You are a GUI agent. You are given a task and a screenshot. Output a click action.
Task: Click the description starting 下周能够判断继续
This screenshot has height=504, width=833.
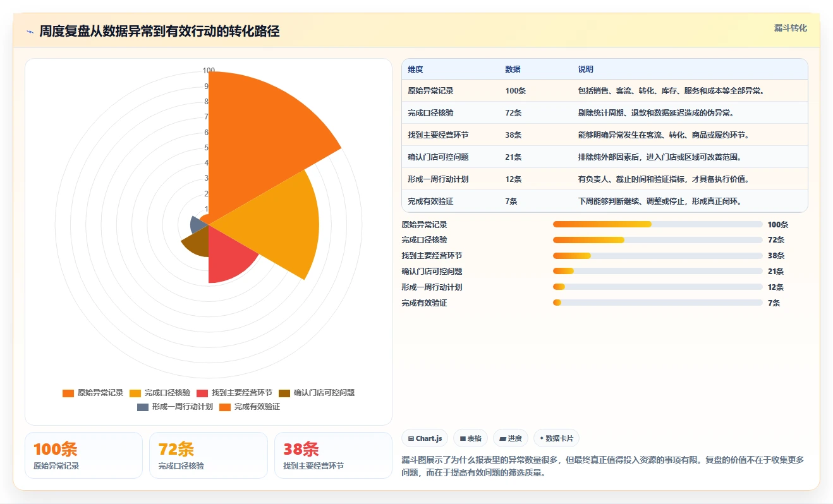[x=660, y=201]
